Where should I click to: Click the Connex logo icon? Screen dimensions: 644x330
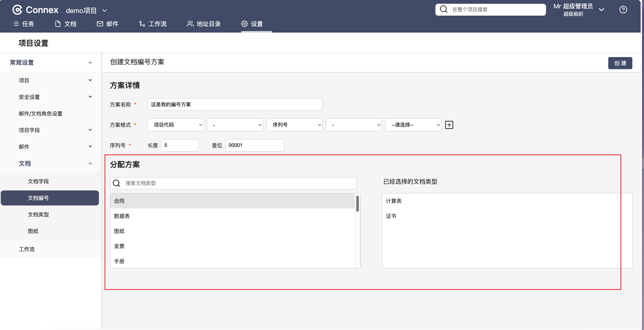[x=17, y=10]
